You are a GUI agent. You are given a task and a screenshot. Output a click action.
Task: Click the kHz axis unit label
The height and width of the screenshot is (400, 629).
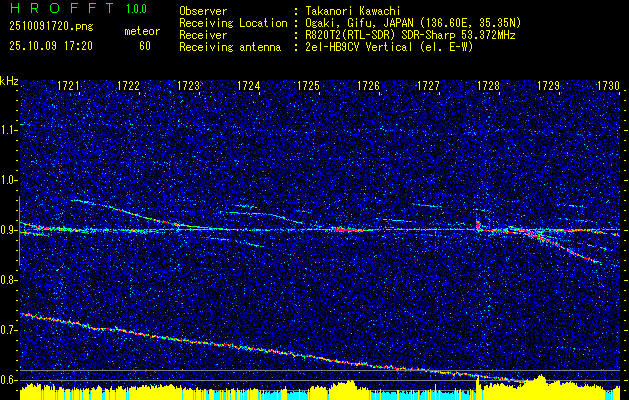click(x=10, y=81)
